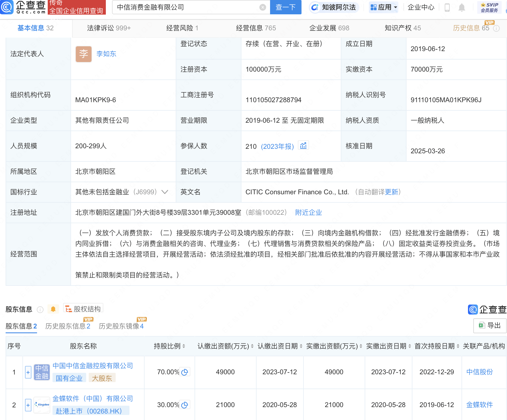507x420 pixels.
Task: Click the 中信金融 shareholder logo
Action: pyautogui.click(x=42, y=372)
